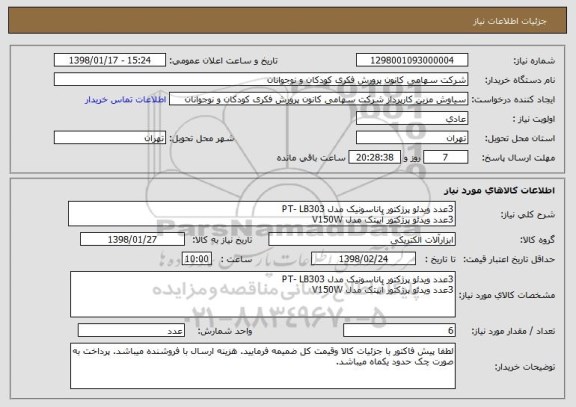Click the ساعت باقی مانده text

pyautogui.click(x=311, y=158)
